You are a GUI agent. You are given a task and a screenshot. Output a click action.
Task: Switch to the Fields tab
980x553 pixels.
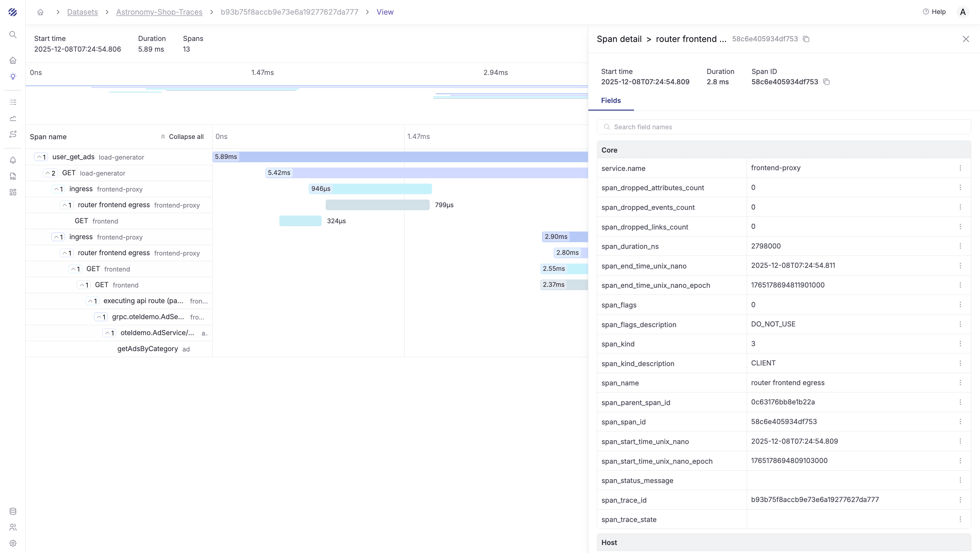611,100
